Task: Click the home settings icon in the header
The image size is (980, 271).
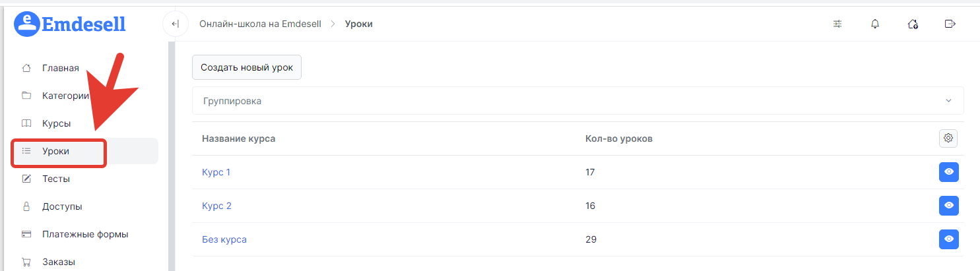Action: point(913,24)
